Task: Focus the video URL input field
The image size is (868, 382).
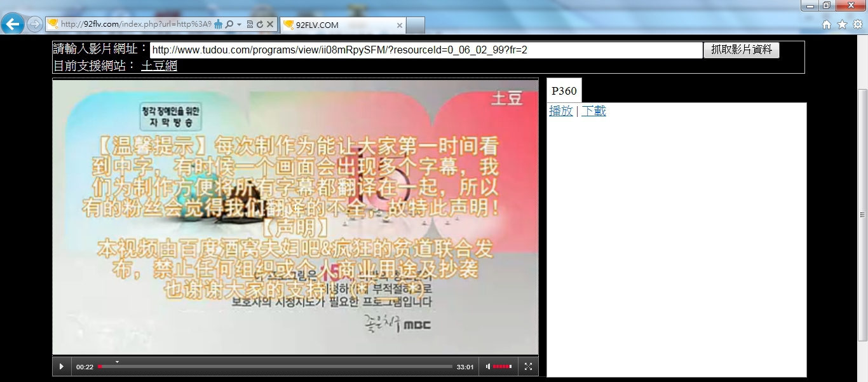Action: (x=426, y=50)
